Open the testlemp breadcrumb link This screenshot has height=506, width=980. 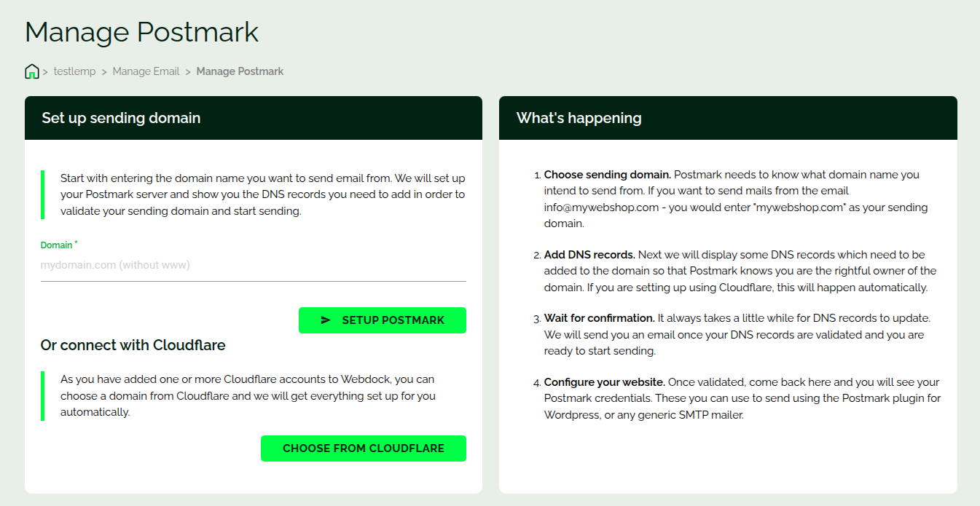pyautogui.click(x=74, y=71)
